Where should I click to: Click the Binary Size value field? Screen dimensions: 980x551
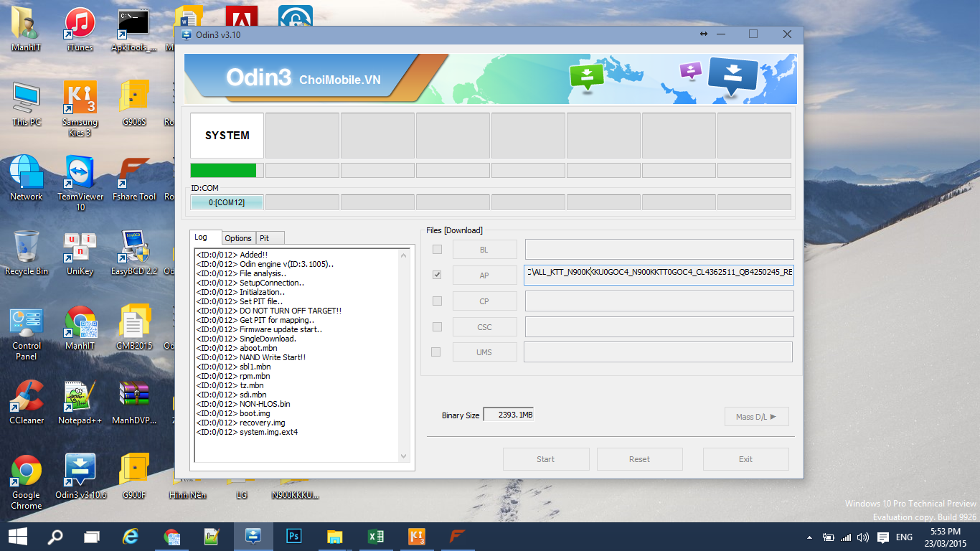508,415
